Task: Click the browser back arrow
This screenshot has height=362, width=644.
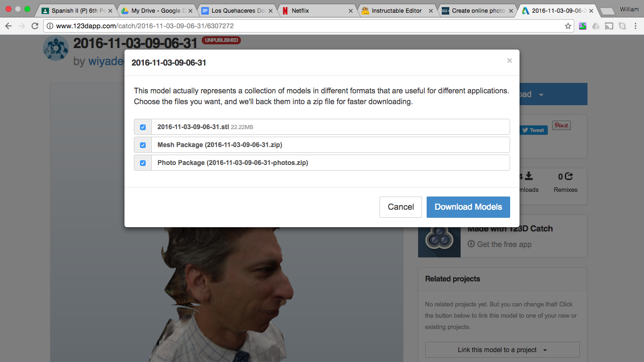Action: pyautogui.click(x=8, y=26)
